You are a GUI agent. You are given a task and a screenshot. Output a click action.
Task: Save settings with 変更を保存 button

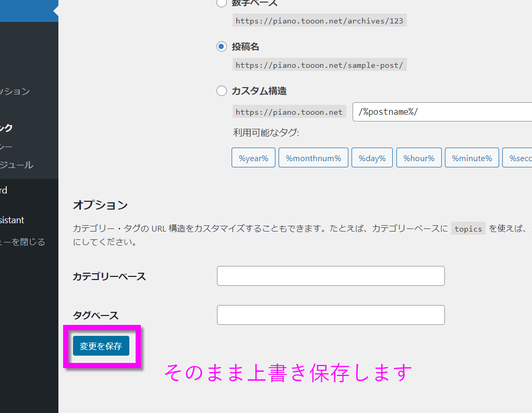pos(101,346)
